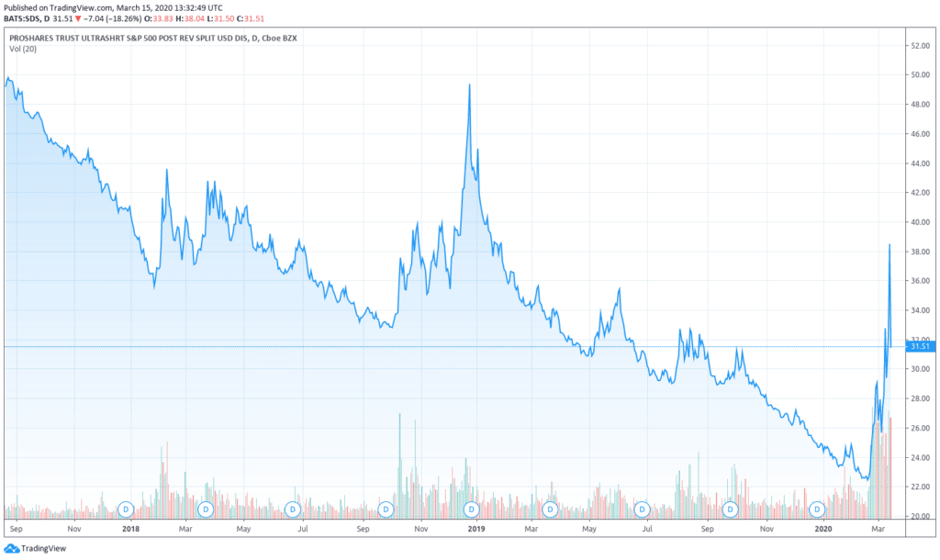The image size is (940, 560).
Task: Click the blue 31.51 current price tag
Action: pyautogui.click(x=920, y=346)
